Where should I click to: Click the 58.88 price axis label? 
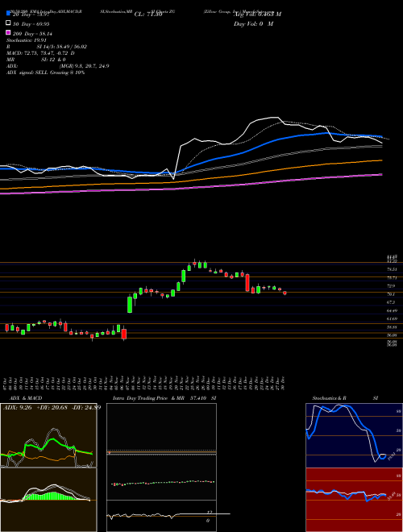393,327
